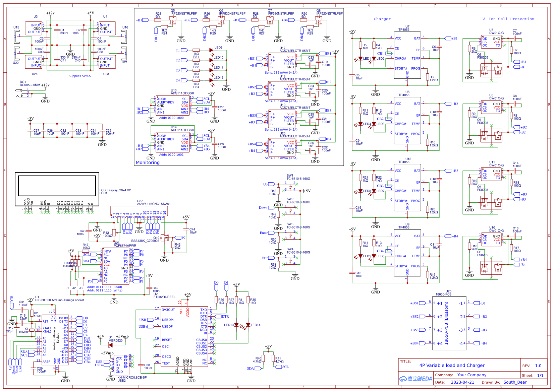Click the U25 18650-PC8 battery holder symbol
554x392 pixels.
[x=449, y=323]
